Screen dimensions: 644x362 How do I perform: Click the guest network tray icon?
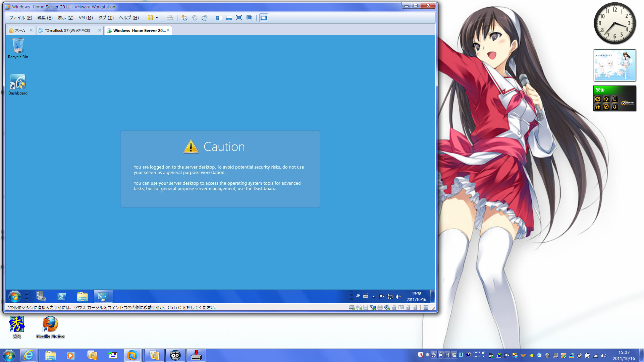[x=390, y=296]
